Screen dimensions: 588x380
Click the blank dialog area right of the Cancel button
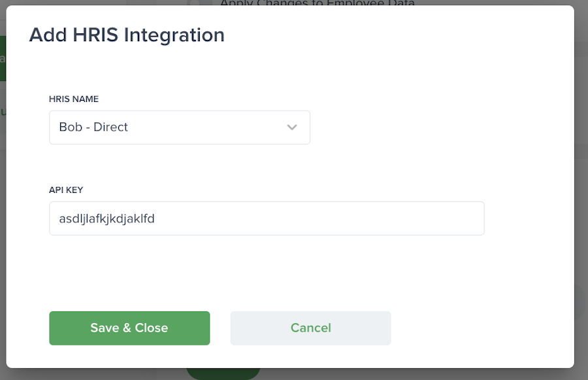[477, 328]
